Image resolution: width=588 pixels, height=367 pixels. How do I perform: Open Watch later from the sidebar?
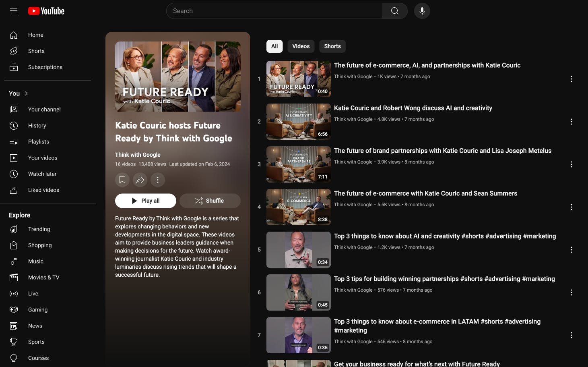coord(42,174)
